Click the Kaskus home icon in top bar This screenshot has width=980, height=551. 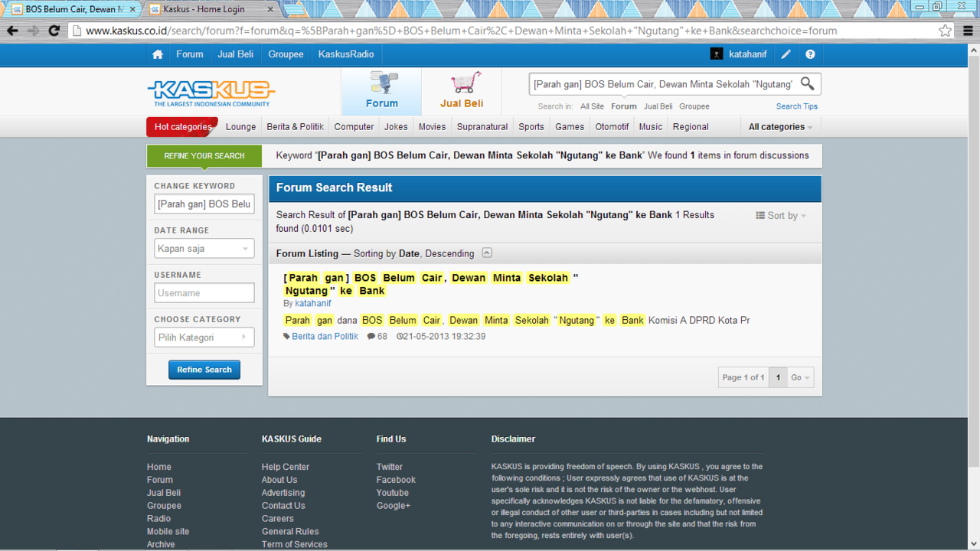[158, 54]
